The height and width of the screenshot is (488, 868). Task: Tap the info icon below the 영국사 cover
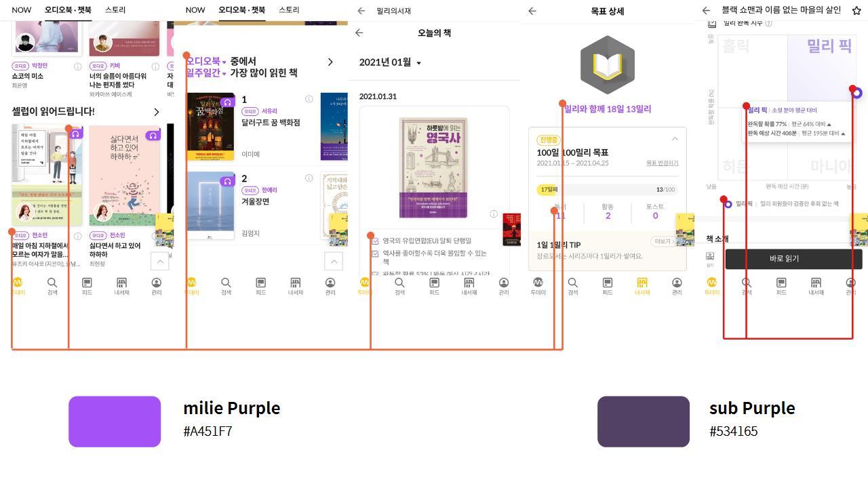click(494, 214)
